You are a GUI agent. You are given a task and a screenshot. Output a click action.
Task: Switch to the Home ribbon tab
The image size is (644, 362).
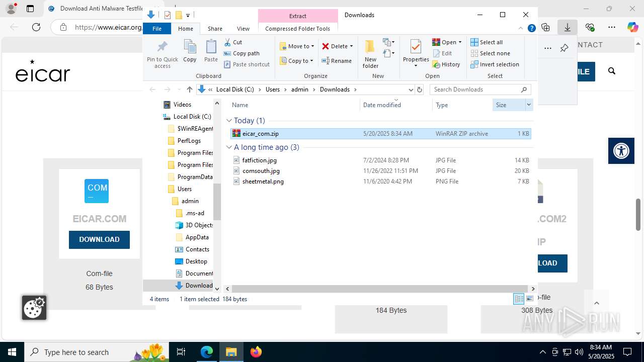pos(186,29)
